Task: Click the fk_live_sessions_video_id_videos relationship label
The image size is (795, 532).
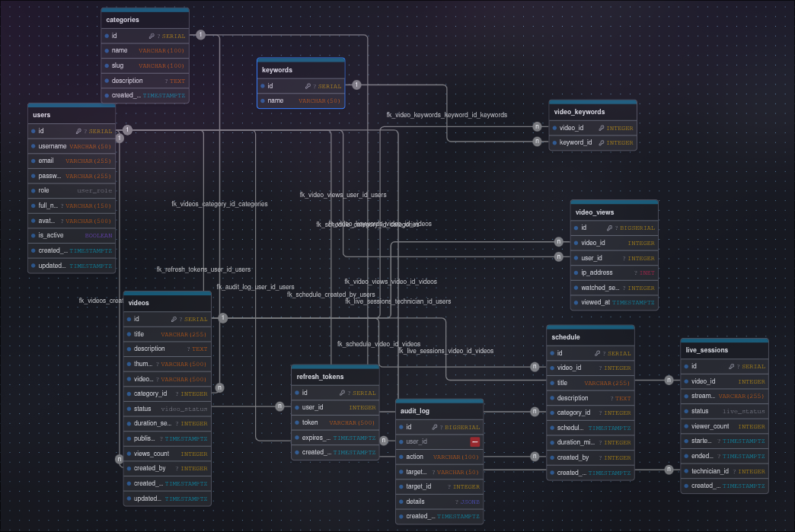Action: click(445, 351)
